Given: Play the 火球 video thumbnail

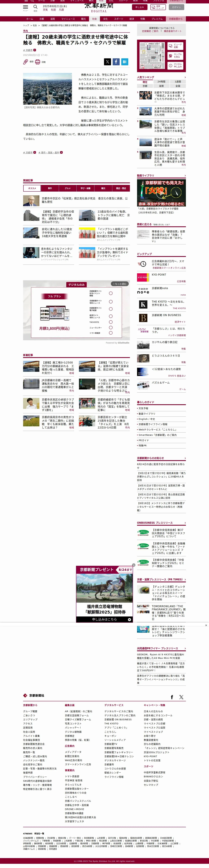Looking at the screenshot, I should click(x=161, y=193).
